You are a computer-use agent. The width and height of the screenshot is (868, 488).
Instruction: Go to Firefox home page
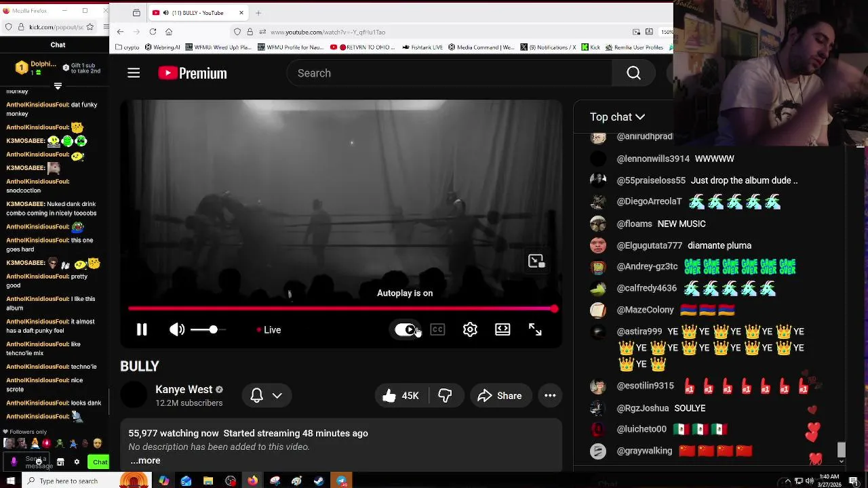coord(169,32)
